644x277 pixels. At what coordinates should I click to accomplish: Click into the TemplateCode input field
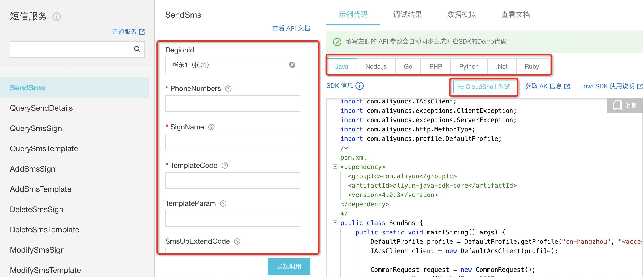tap(233, 180)
